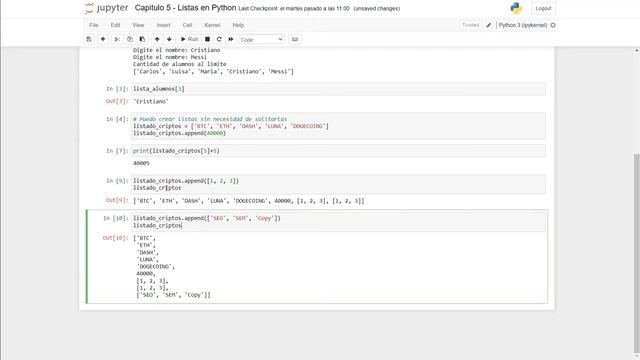Open the cell type Code dropdown
Image resolution: width=640 pixels, height=360 pixels.
coord(262,40)
